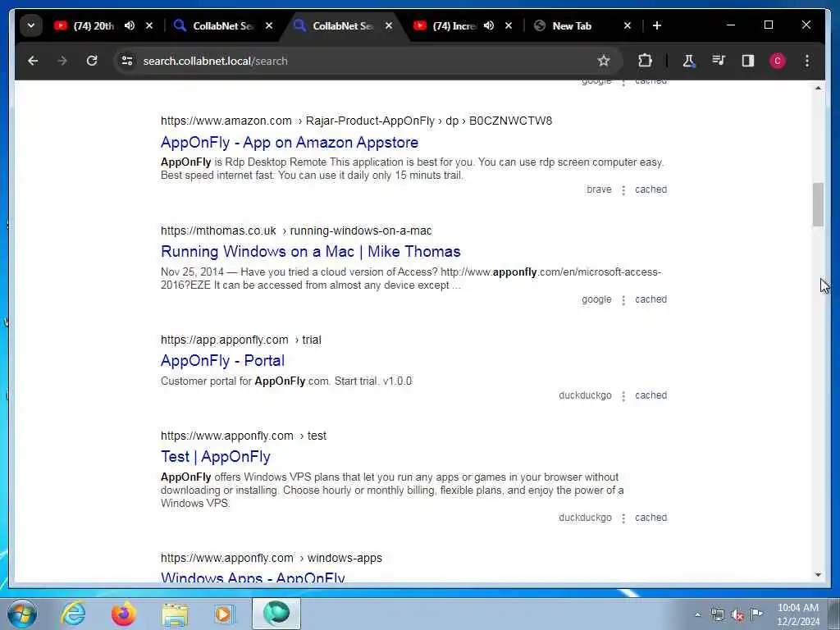This screenshot has width=840, height=630.
Task: Open the profile avatar 'C'
Action: pos(778,61)
